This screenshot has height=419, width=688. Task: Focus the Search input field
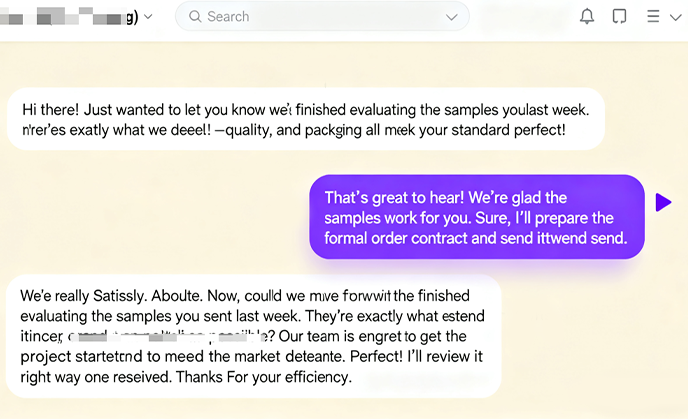(x=322, y=17)
